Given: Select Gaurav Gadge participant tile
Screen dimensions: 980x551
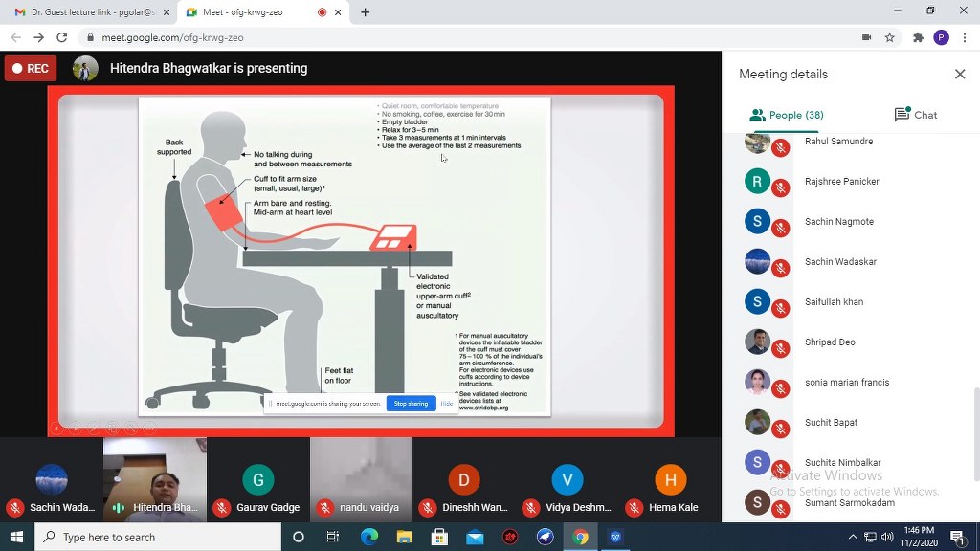Looking at the screenshot, I should pos(257,480).
